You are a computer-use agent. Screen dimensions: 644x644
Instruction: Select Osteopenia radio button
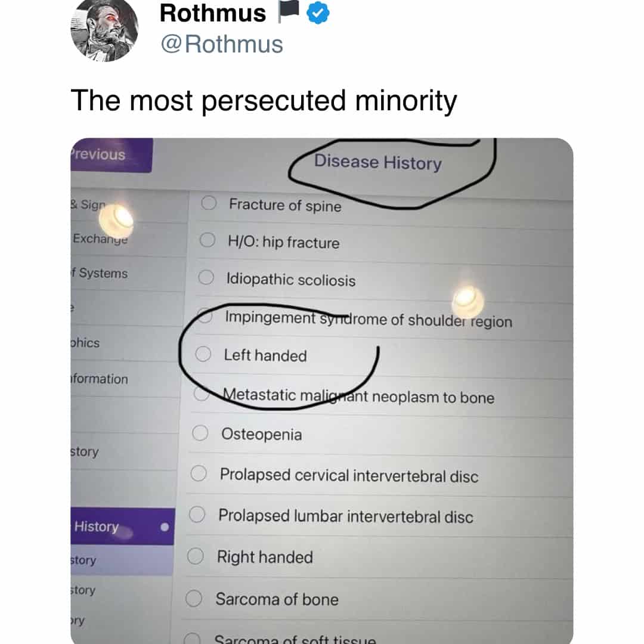click(200, 433)
